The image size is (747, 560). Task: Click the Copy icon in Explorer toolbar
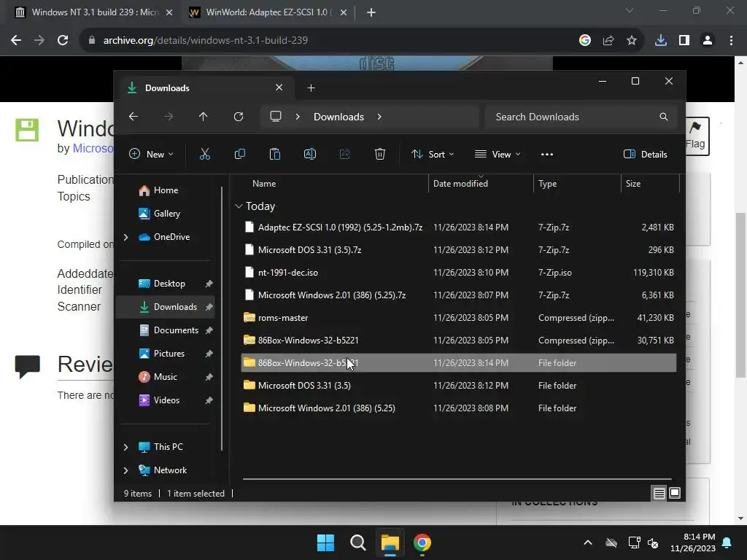coord(239,155)
